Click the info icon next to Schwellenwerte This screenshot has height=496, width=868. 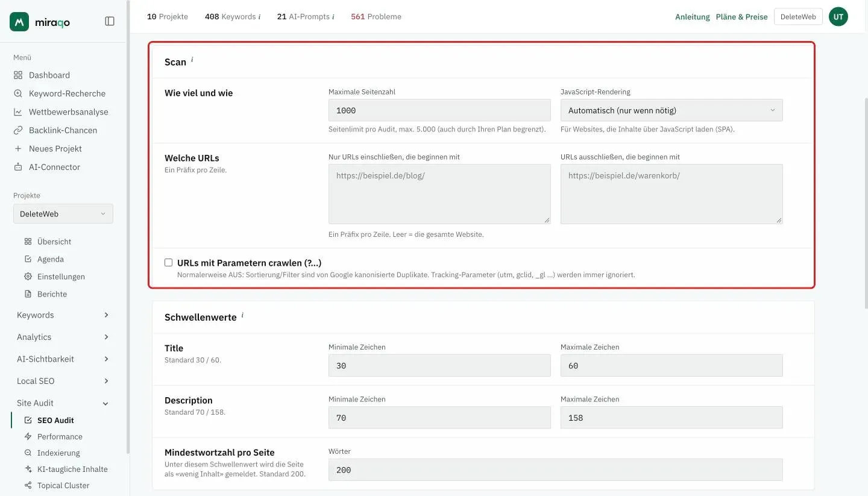pyautogui.click(x=242, y=315)
